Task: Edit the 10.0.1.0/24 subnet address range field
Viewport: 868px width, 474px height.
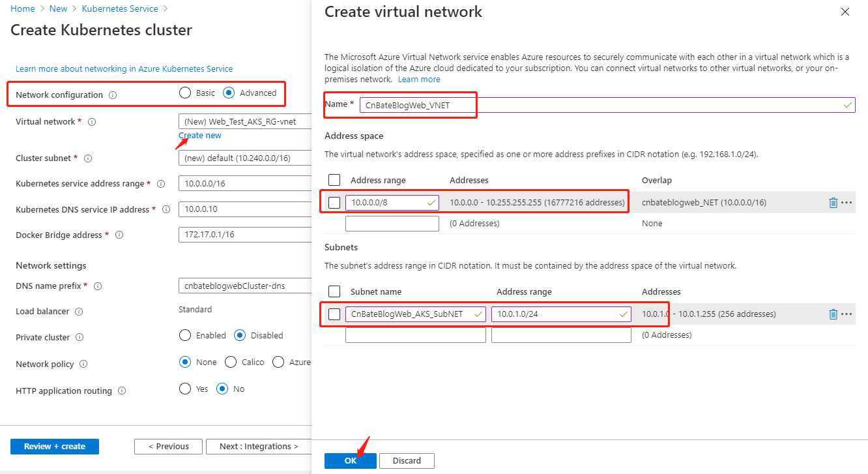Action: click(561, 314)
